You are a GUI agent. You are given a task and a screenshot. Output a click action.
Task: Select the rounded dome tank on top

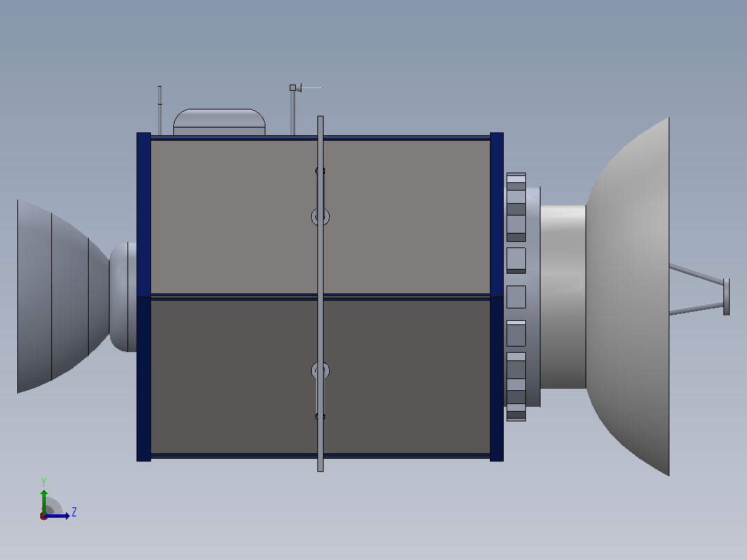[x=219, y=123]
